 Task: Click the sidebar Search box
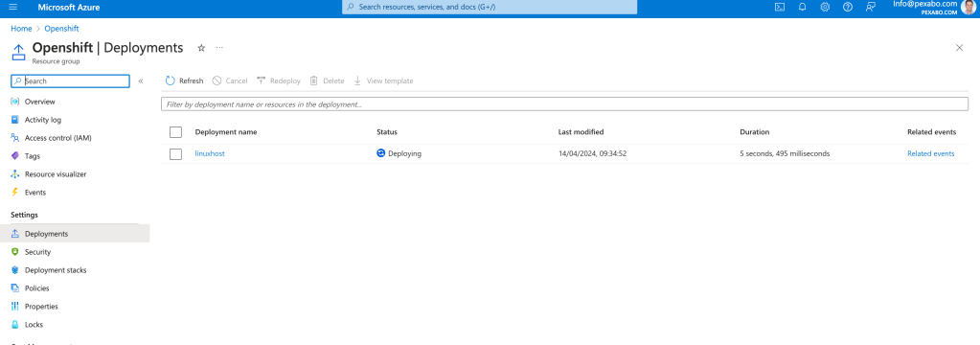pos(71,81)
